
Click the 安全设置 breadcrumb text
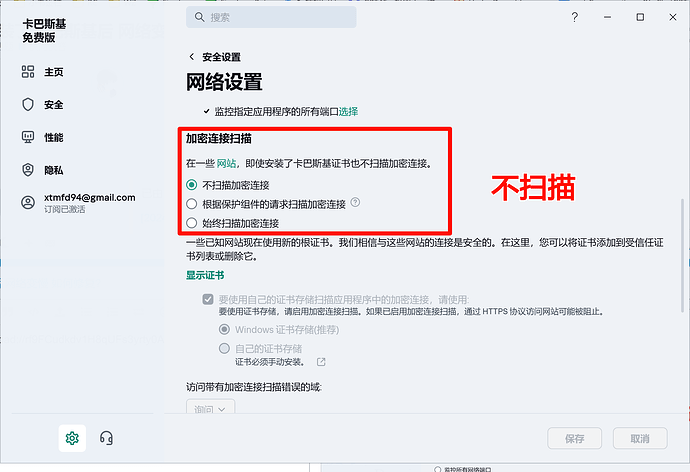coord(221,57)
